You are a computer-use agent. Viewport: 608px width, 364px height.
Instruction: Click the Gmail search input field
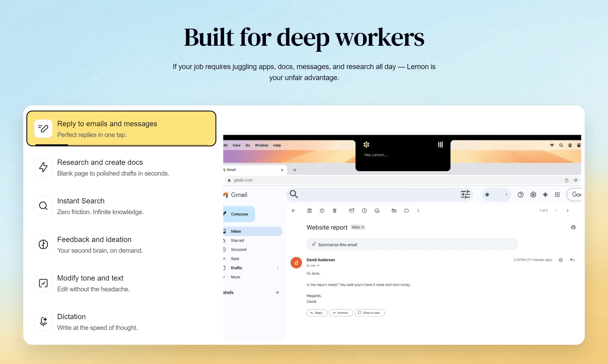coord(378,194)
